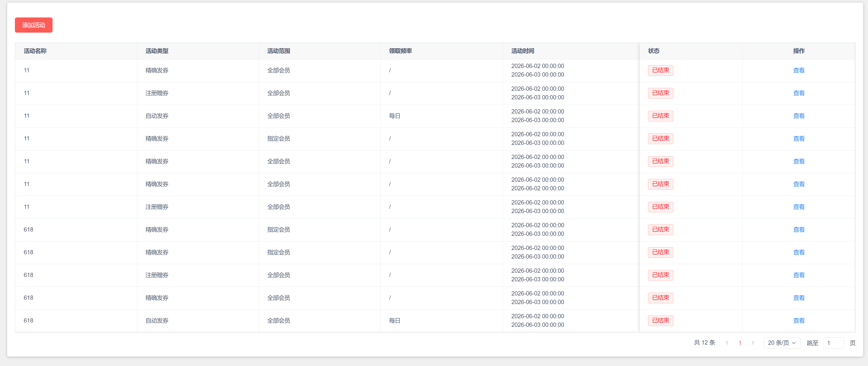Click 指定会员 in the fourth row
This screenshot has width=868, height=366.
tap(278, 139)
